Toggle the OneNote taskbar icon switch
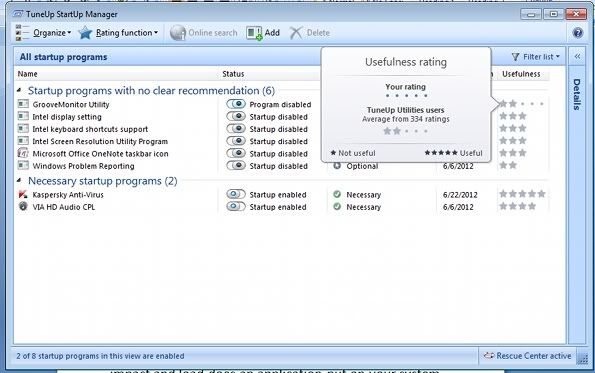 tap(236, 153)
